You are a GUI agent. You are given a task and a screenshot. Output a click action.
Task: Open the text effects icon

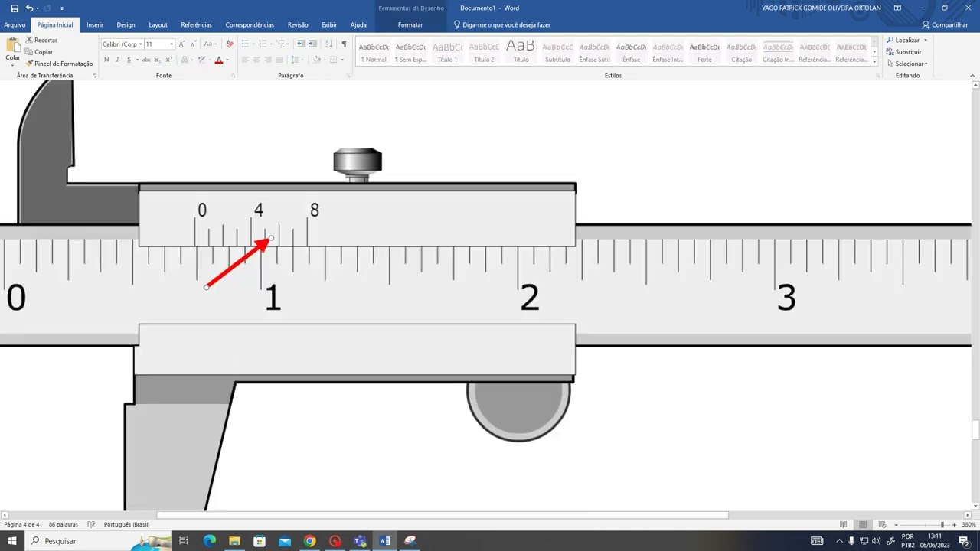pyautogui.click(x=185, y=60)
